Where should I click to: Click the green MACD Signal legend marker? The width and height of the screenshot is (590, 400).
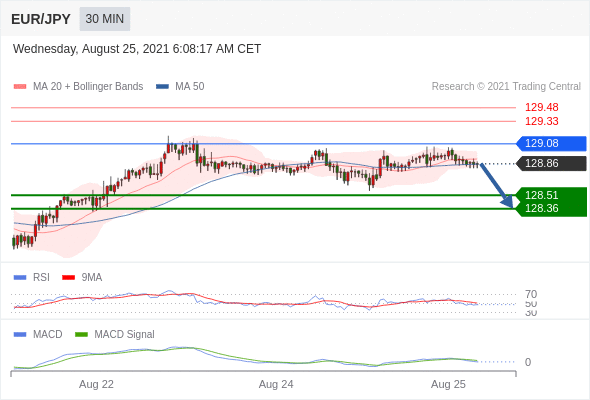pyautogui.click(x=81, y=335)
